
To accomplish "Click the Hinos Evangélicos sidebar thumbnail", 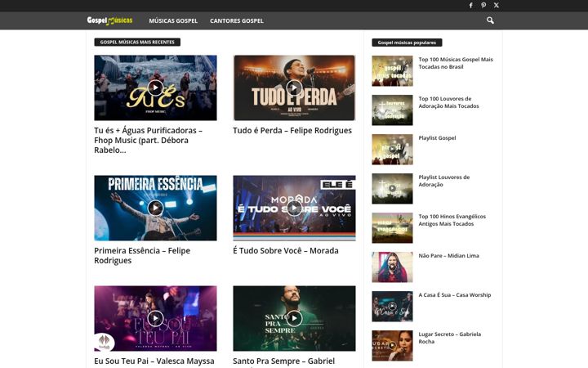I will [392, 228].
